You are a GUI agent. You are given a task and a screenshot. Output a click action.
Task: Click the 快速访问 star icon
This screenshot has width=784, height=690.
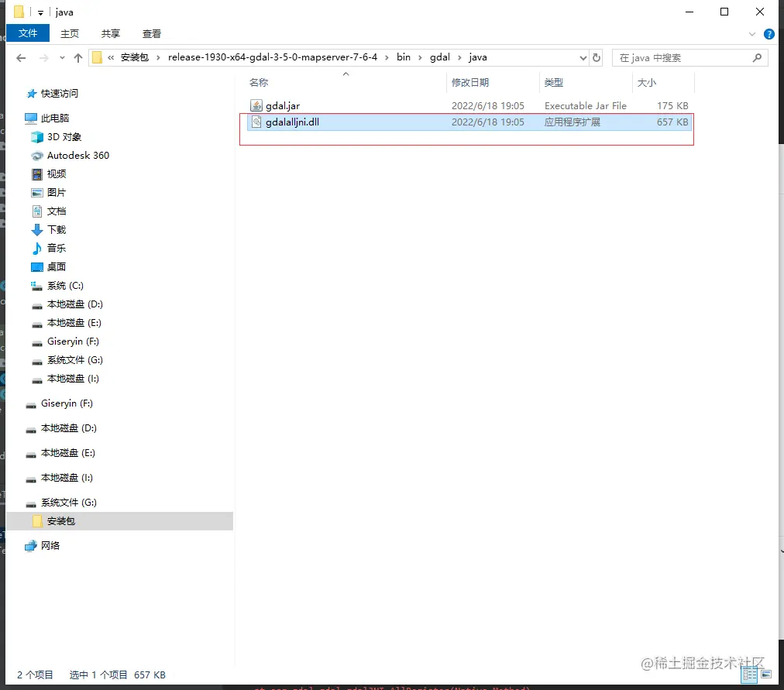tap(32, 94)
